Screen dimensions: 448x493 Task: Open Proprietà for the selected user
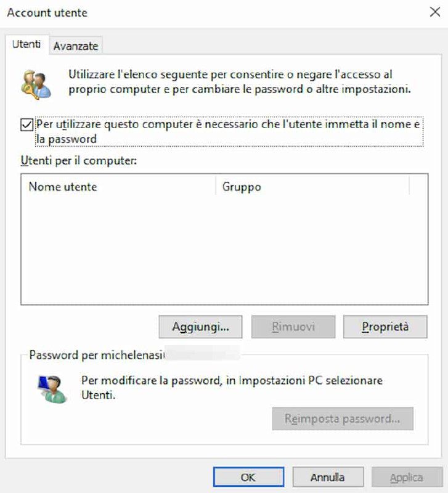point(385,327)
